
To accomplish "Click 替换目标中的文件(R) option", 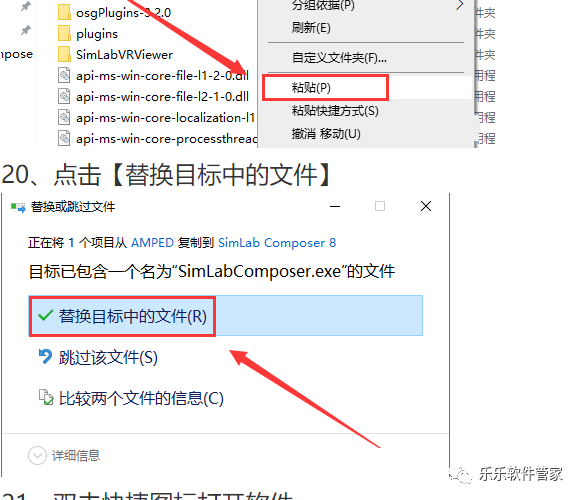I will 226,316.
